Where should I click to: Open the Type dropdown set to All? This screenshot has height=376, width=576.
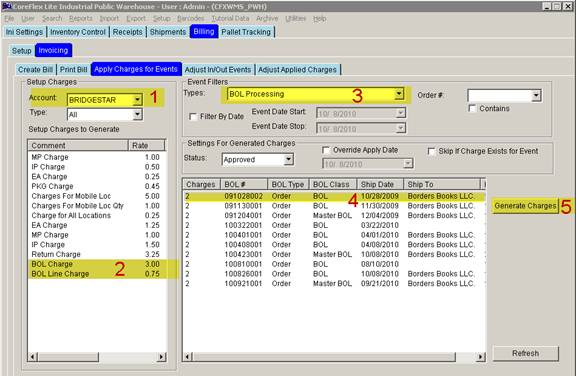coord(137,115)
